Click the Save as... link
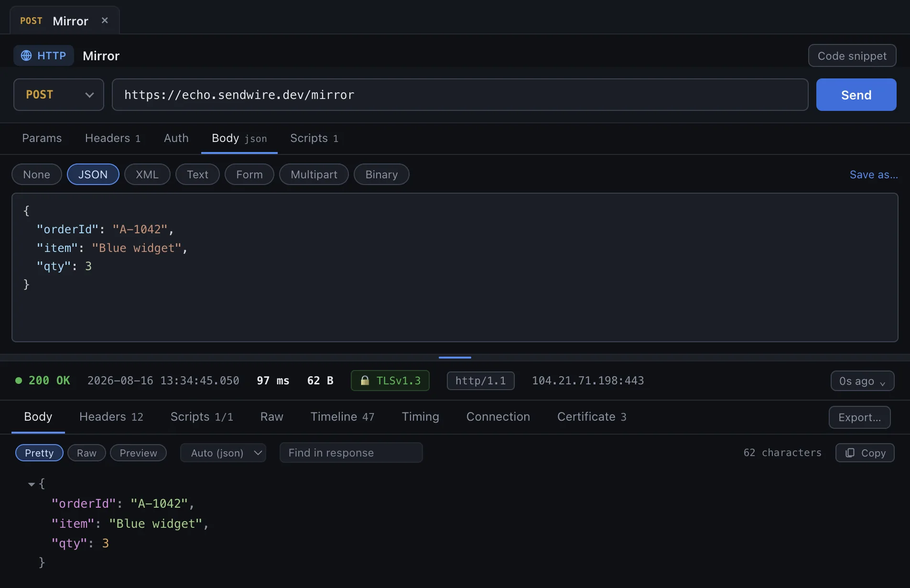 874,174
